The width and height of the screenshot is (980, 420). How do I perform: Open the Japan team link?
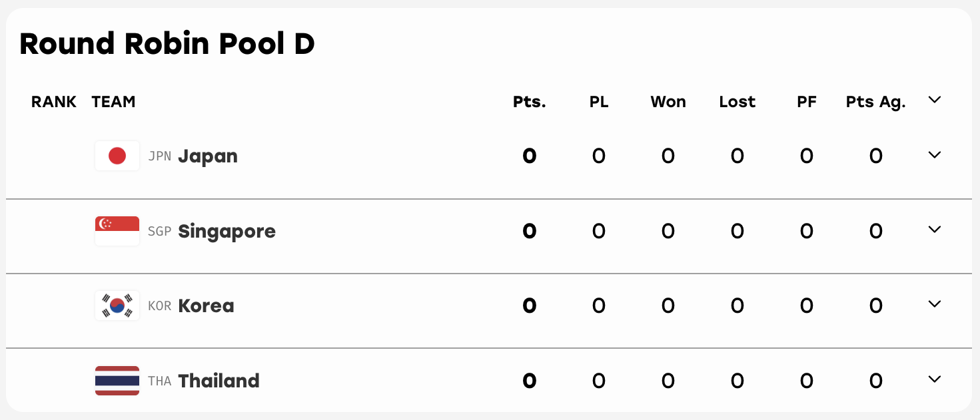tap(208, 156)
